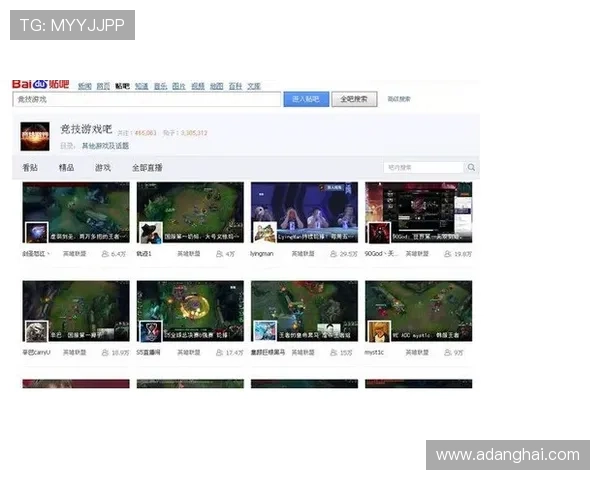Viewport: 600px width, 480px height.
Task: Click 英雄联盟 tag under lyingman stream
Action: point(303,254)
